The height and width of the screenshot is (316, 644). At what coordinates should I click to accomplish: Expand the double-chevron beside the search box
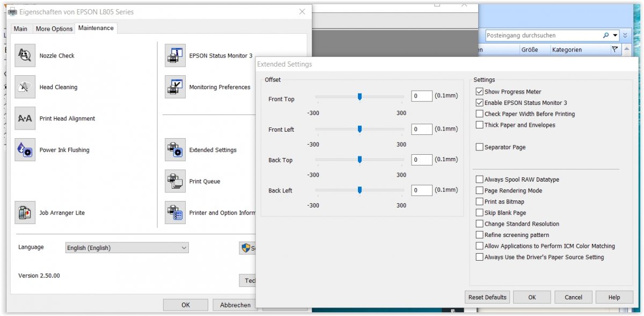click(x=625, y=35)
